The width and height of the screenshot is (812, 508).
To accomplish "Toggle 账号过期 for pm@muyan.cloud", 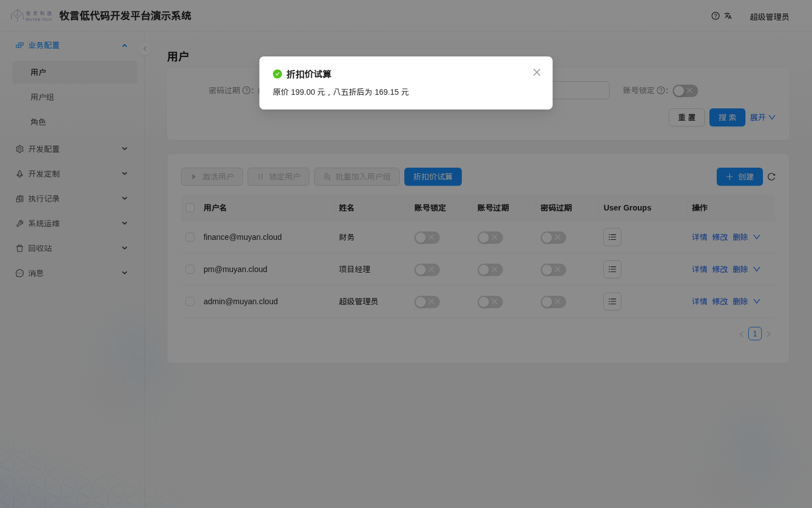I will pos(490,270).
